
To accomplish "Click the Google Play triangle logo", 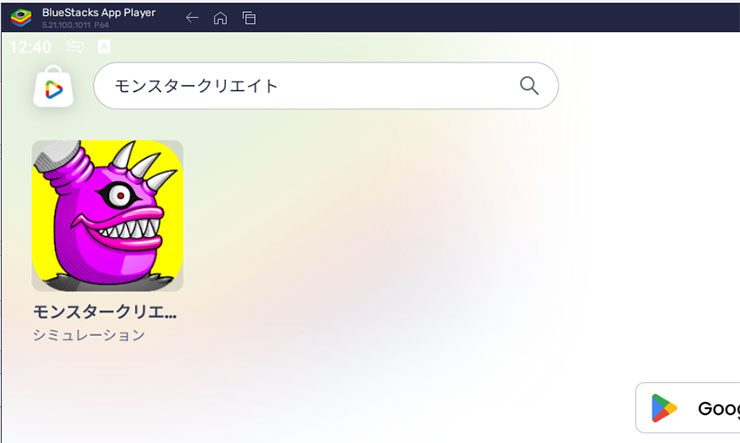I will 664,408.
